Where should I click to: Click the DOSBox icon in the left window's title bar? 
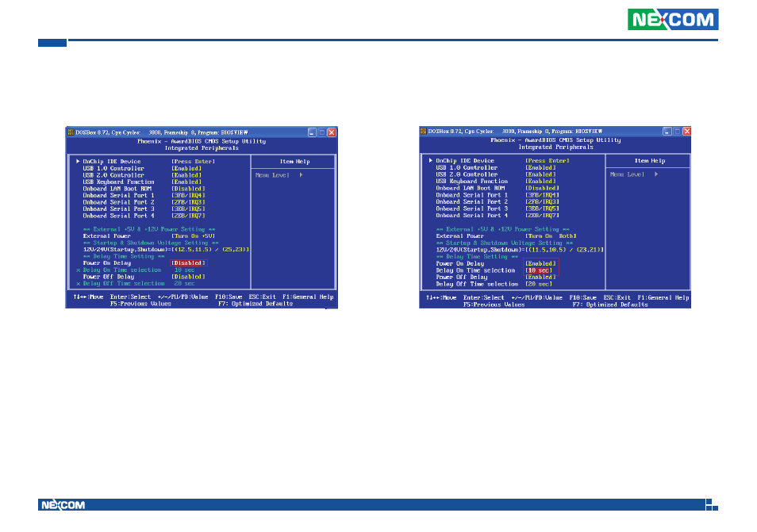(70, 131)
